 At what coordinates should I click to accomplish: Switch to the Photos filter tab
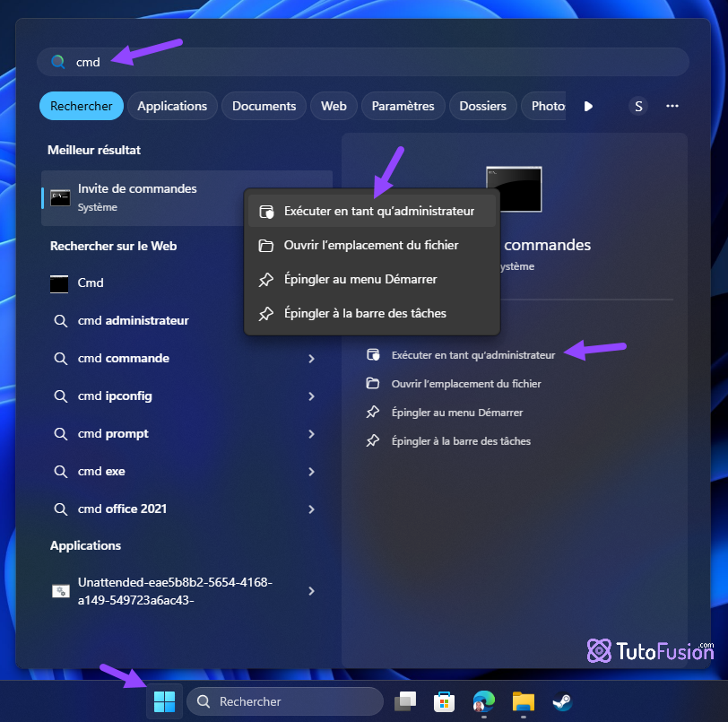point(543,106)
